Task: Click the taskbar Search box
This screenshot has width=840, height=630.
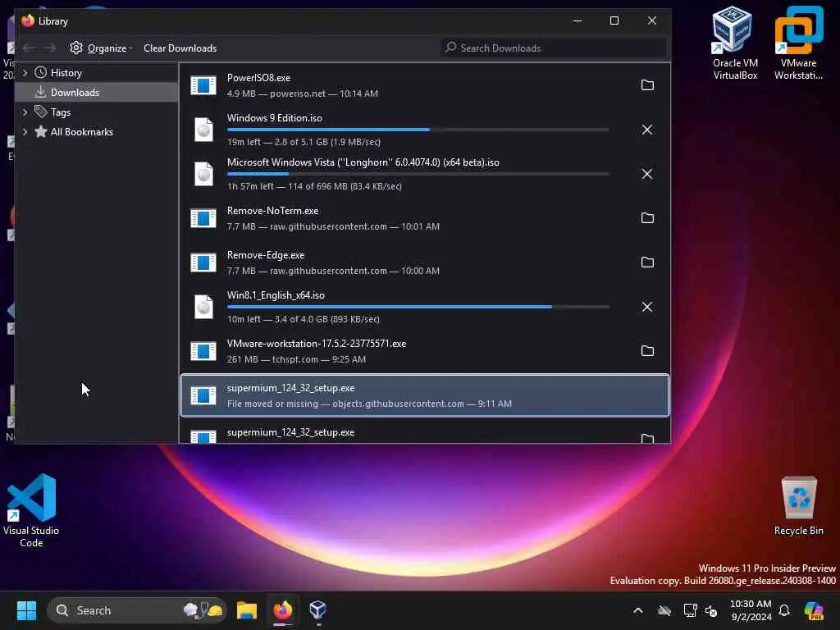Action: (137, 610)
